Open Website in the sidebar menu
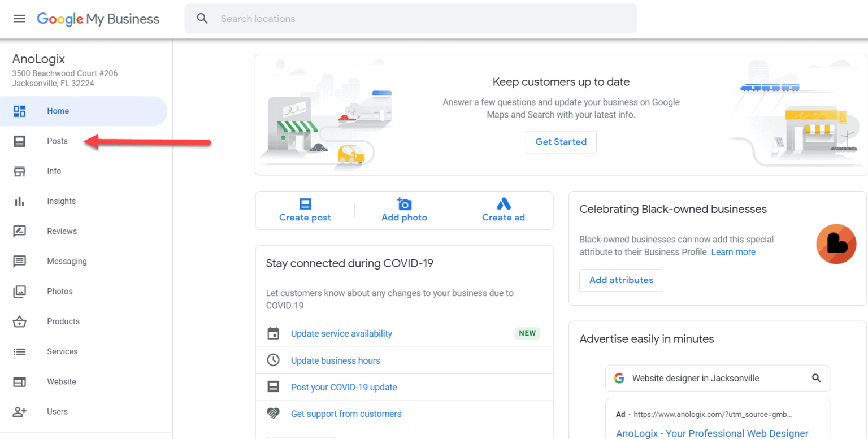 pyautogui.click(x=62, y=381)
